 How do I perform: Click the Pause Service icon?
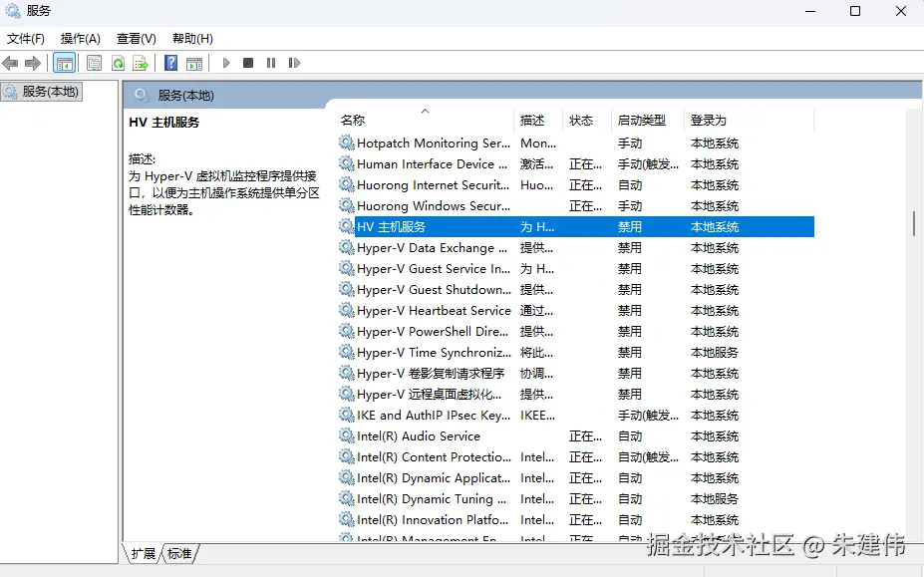tap(271, 63)
